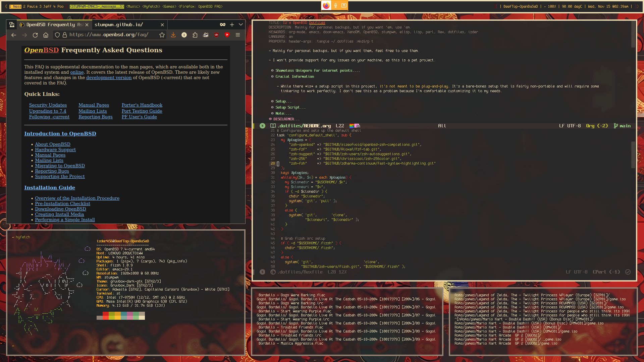Select the Music group in StumpWM bar
This screenshot has width=644, height=362.
133,6
